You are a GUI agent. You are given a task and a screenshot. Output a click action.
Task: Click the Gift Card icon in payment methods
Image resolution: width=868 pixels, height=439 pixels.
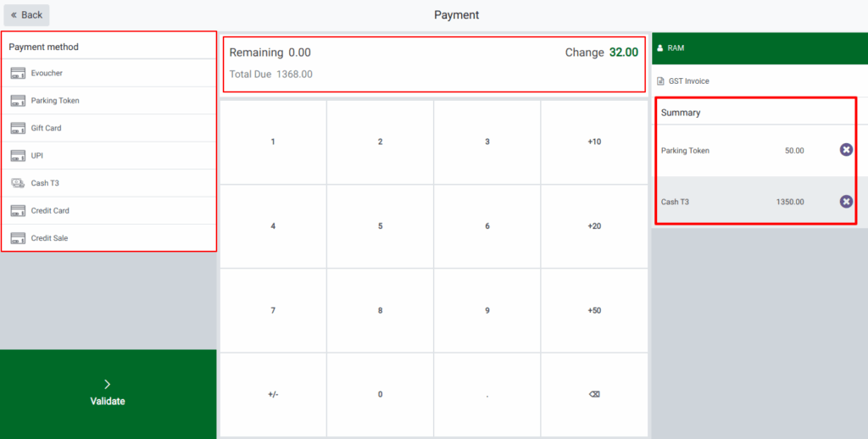coord(18,128)
